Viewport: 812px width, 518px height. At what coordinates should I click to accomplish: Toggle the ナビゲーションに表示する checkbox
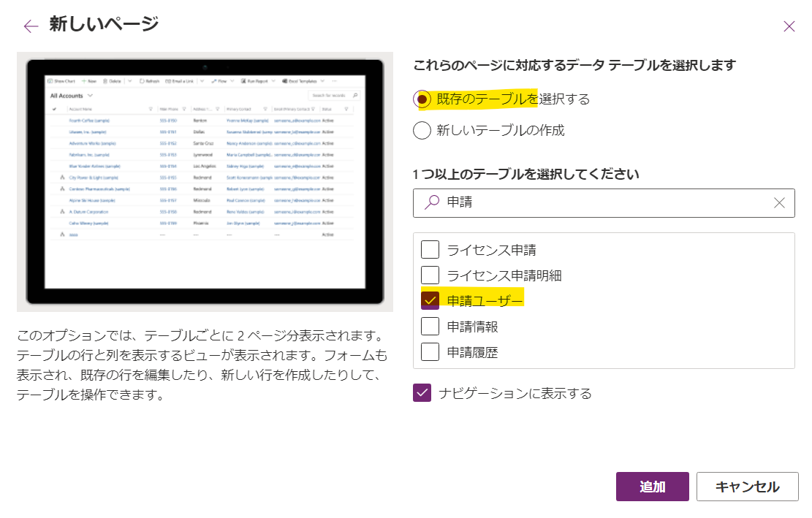(422, 393)
